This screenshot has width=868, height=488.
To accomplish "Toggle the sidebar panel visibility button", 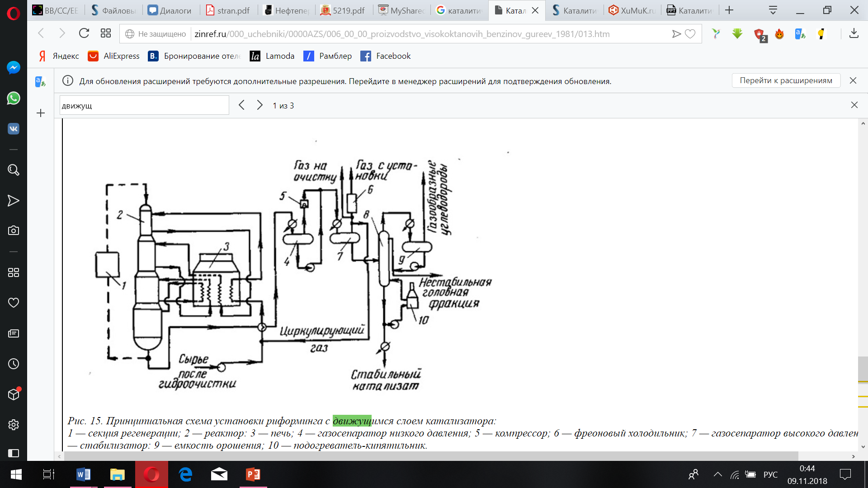I will [14, 453].
